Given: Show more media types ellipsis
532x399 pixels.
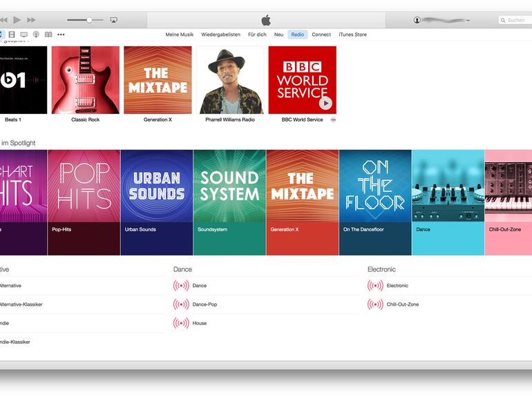Looking at the screenshot, I should pos(61,35).
